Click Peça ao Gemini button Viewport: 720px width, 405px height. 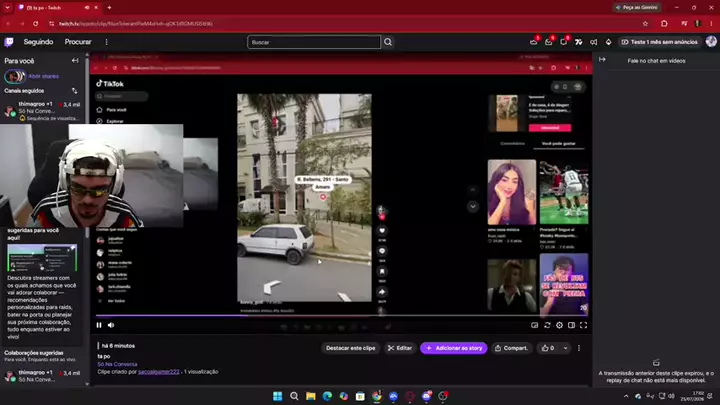tap(636, 7)
